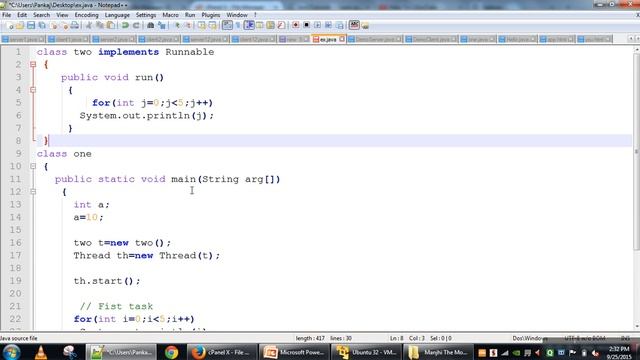Save the file using the toolbar floppy icon
Screen dimensions: 640x360
click(31, 25)
